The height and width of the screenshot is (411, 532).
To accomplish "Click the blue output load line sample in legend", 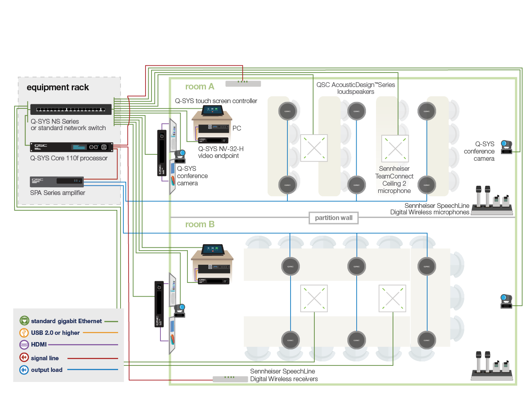I will tap(93, 369).
